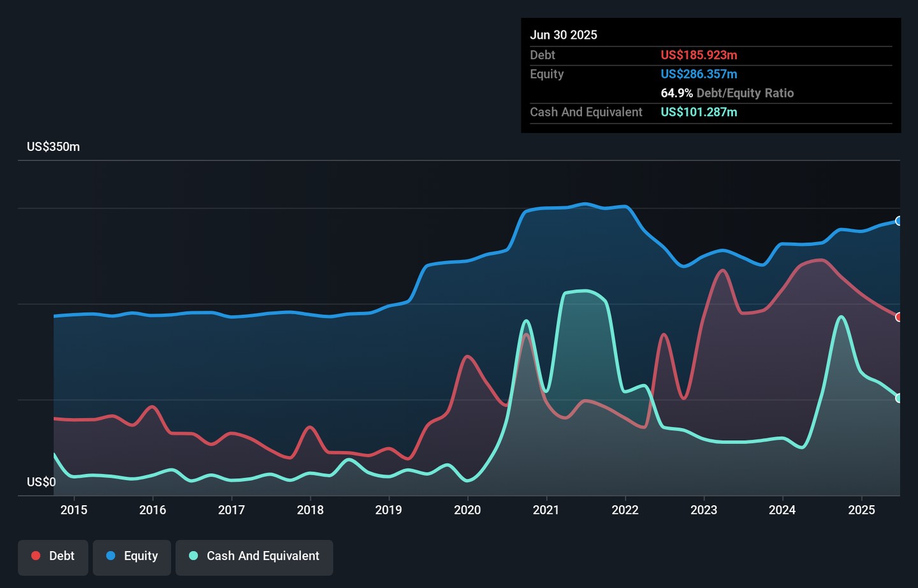
Task: Select the 2022 x-axis year label
Action: [625, 510]
